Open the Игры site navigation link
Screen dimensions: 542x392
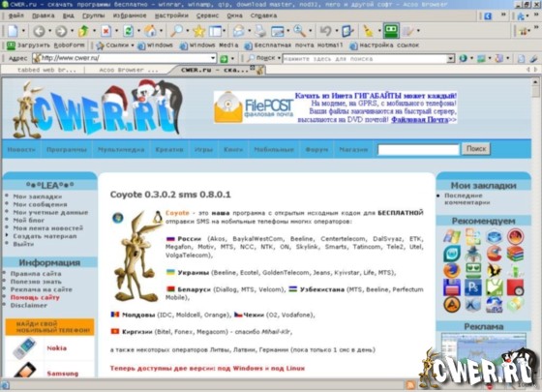[203, 149]
